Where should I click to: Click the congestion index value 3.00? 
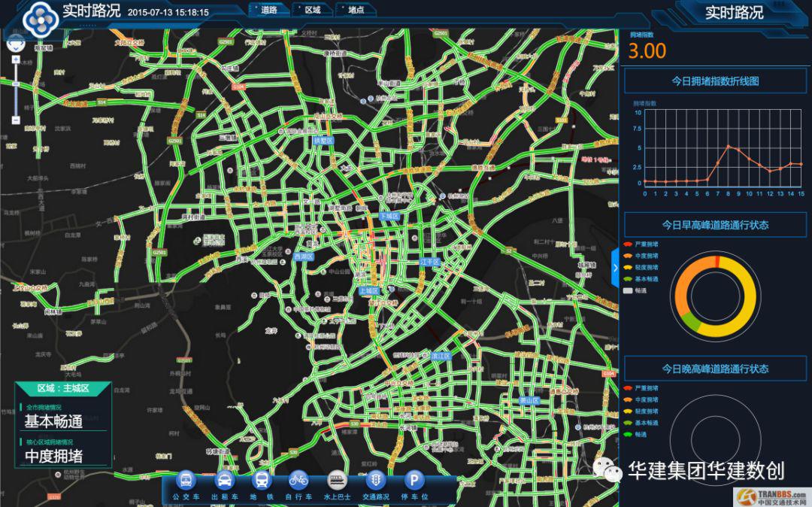pyautogui.click(x=647, y=50)
